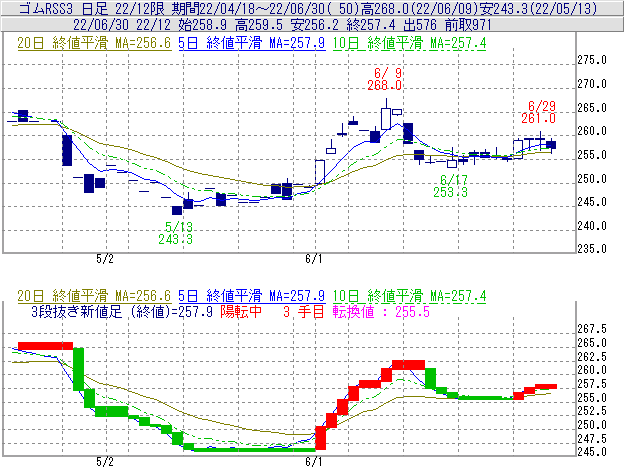This screenshot has height=475, width=624.
Task: Click the 6/1 date label on the upper chart
Action: click(314, 259)
